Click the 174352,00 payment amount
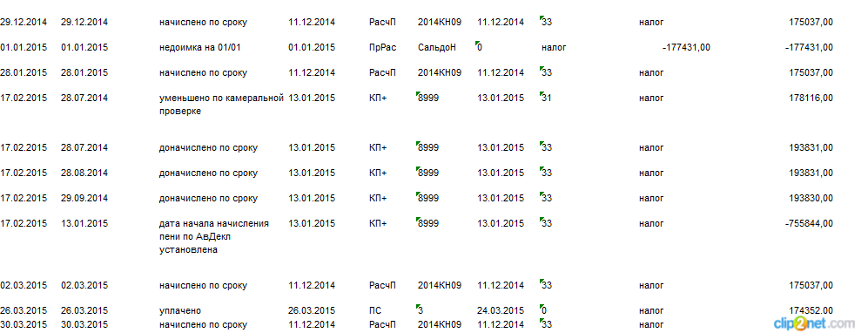 click(811, 311)
